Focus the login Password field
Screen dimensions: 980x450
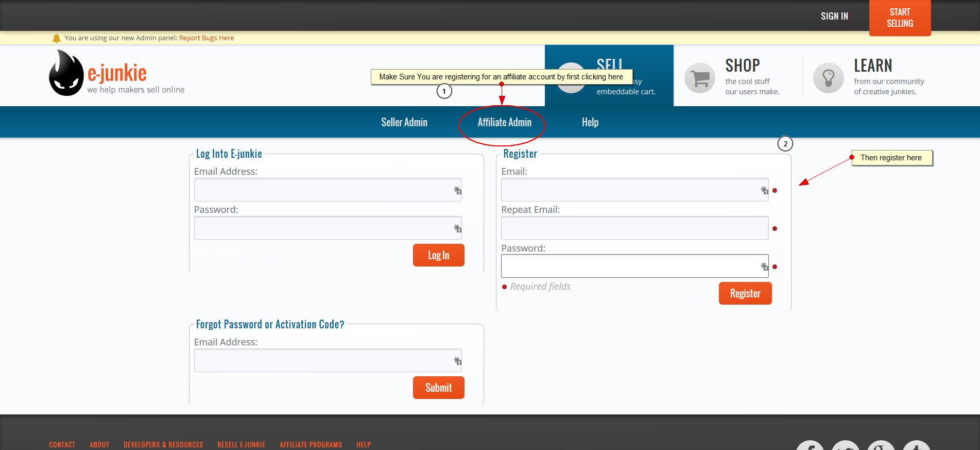(328, 228)
